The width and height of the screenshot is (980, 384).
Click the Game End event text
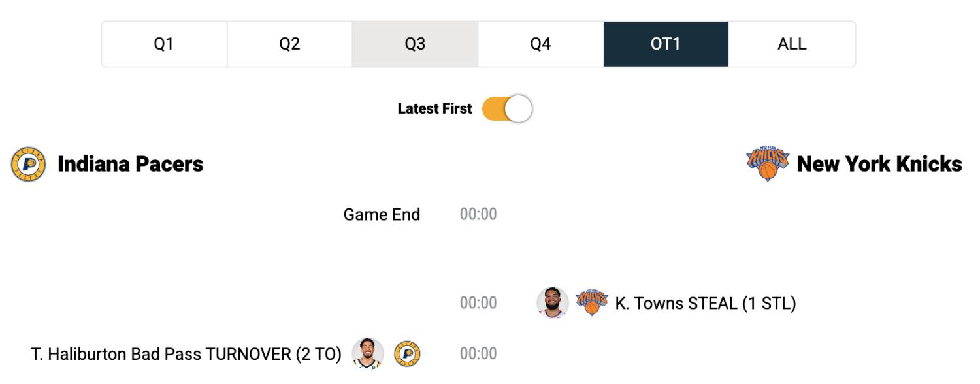(x=382, y=214)
